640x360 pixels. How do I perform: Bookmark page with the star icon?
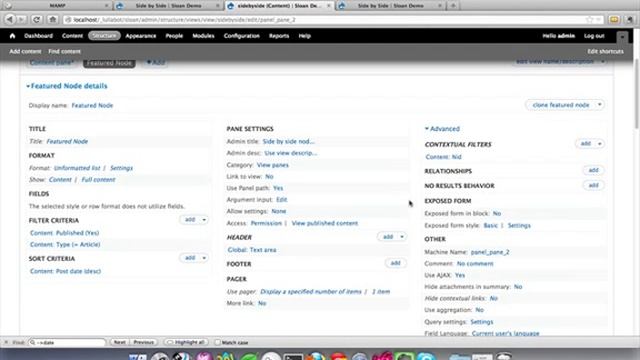589,20
